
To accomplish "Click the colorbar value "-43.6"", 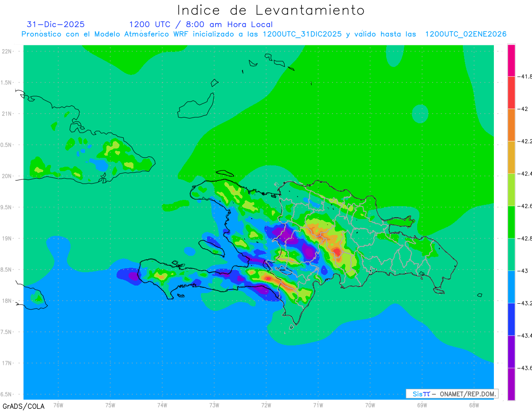I will tap(525, 368).
